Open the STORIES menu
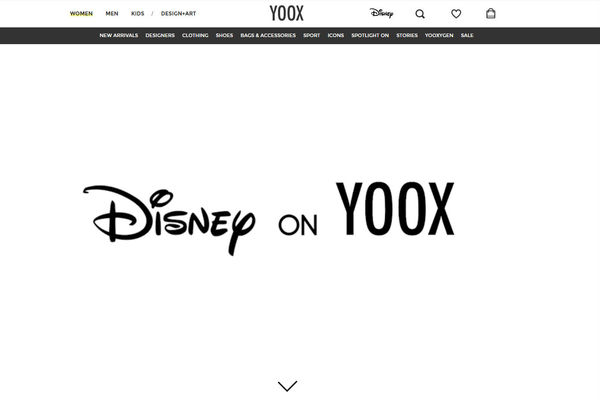The image size is (600, 400). tap(407, 36)
